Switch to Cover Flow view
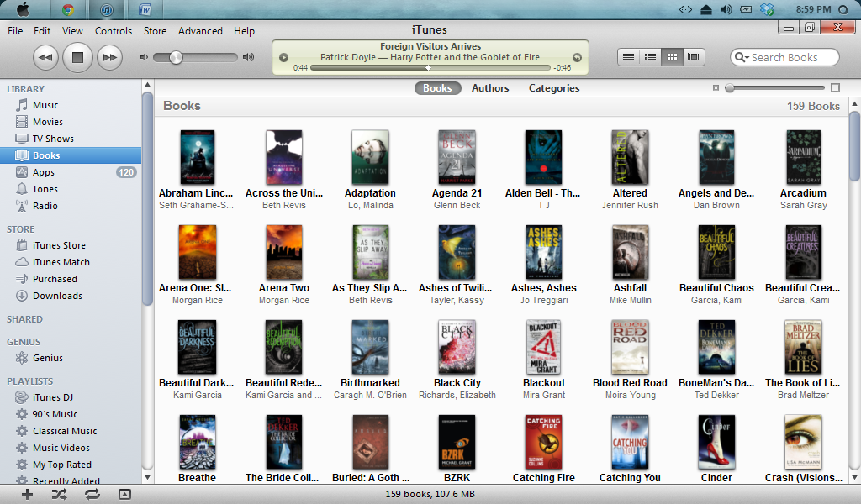 point(694,57)
